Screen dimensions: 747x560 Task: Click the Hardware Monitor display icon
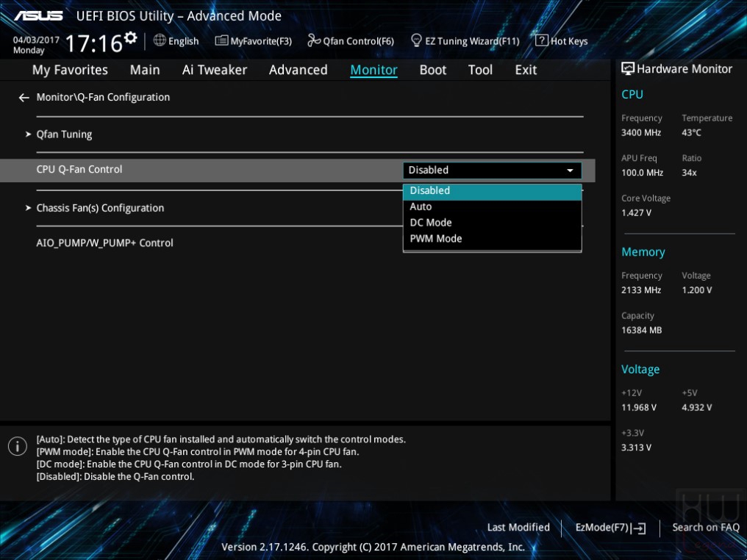click(628, 69)
